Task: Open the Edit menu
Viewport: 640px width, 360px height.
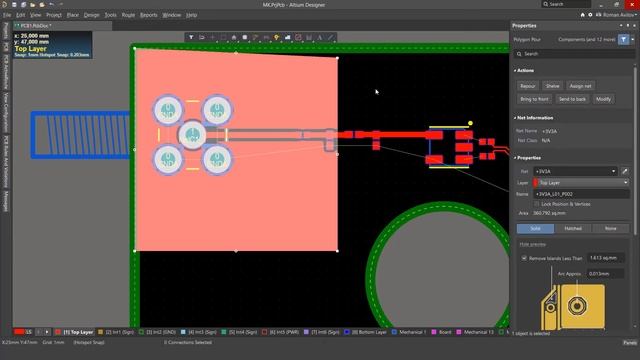Action: coord(20,15)
